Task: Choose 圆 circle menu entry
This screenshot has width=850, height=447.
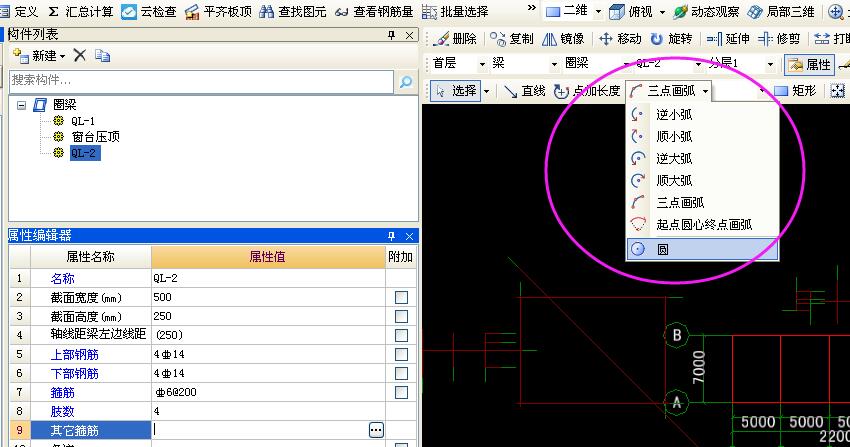Action: 703,249
